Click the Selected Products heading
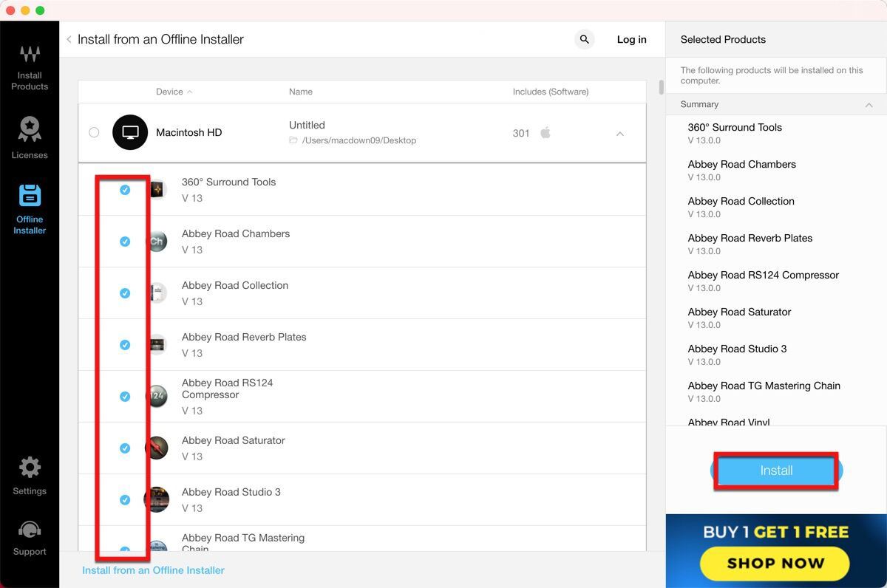The width and height of the screenshot is (887, 588). point(723,40)
